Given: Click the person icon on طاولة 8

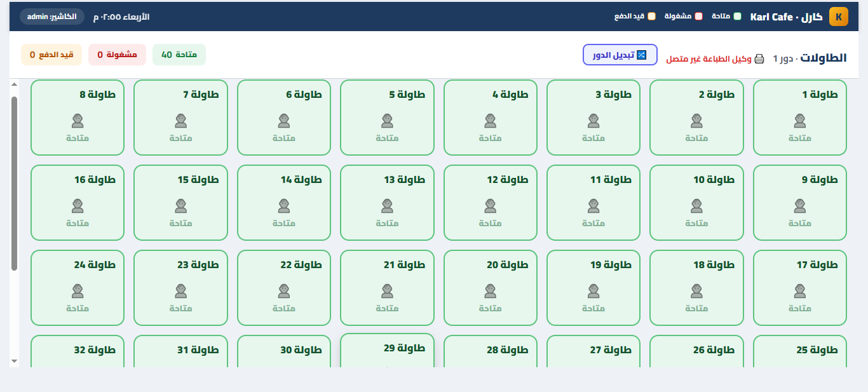Looking at the screenshot, I should pos(78,121).
